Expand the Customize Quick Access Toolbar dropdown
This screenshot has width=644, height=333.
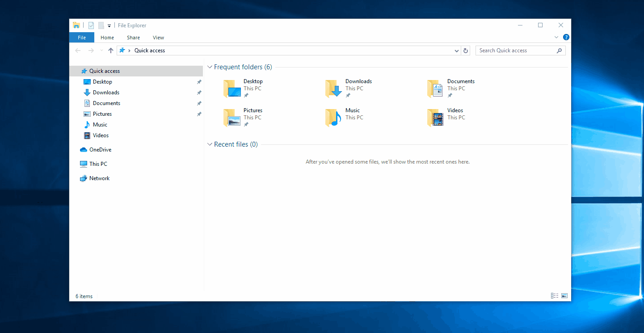tap(109, 26)
